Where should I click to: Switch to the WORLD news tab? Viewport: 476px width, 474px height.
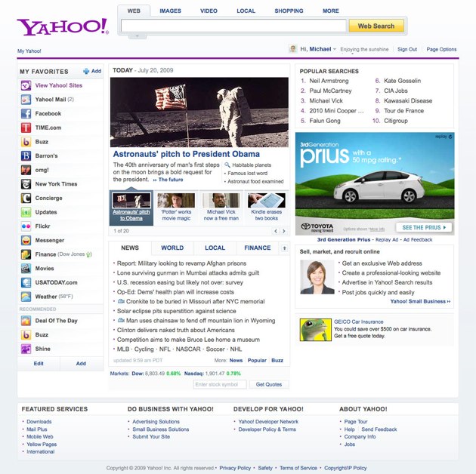coord(172,248)
